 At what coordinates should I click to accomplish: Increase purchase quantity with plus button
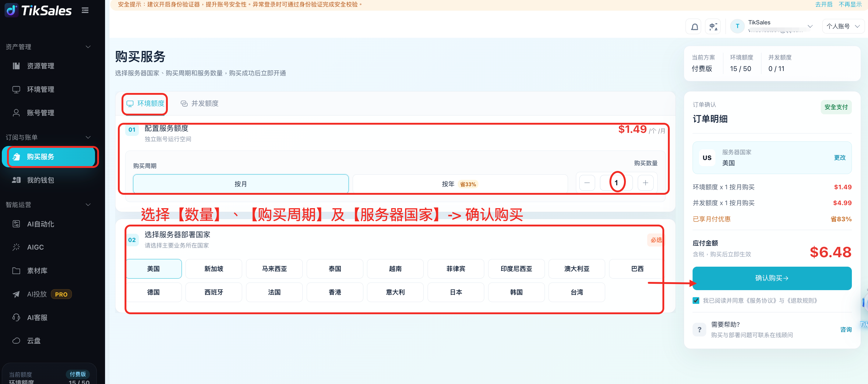point(645,183)
